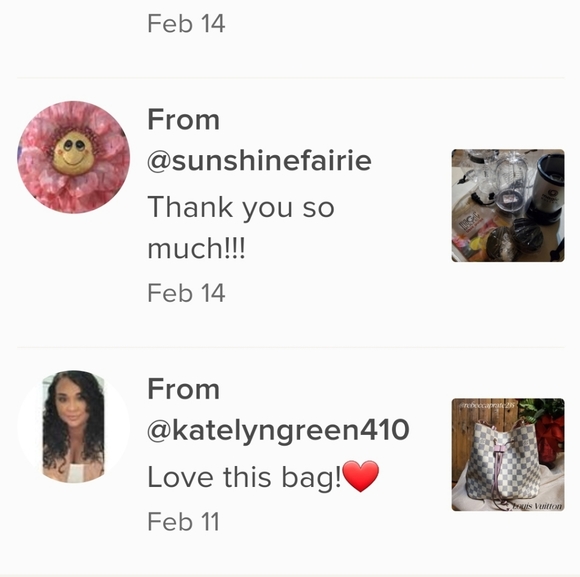This screenshot has height=577, width=580.
Task: Click the 'From' label above @katelyngreen410
Action: click(x=183, y=389)
